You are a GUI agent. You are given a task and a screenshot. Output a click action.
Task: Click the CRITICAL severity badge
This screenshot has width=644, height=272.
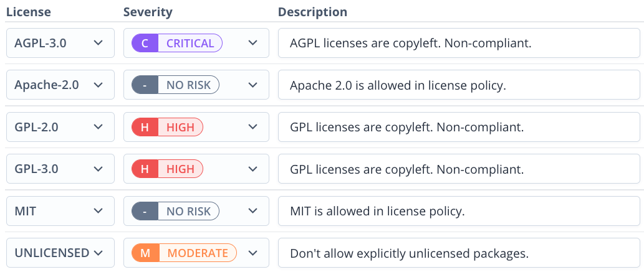coord(176,43)
